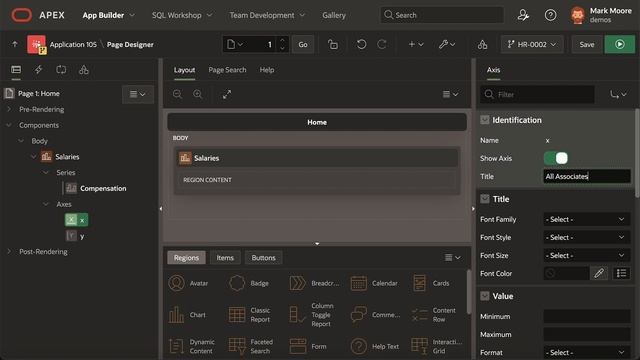Open the page selector dropdown
Viewport: 640px width, 360px height.
click(x=235, y=44)
